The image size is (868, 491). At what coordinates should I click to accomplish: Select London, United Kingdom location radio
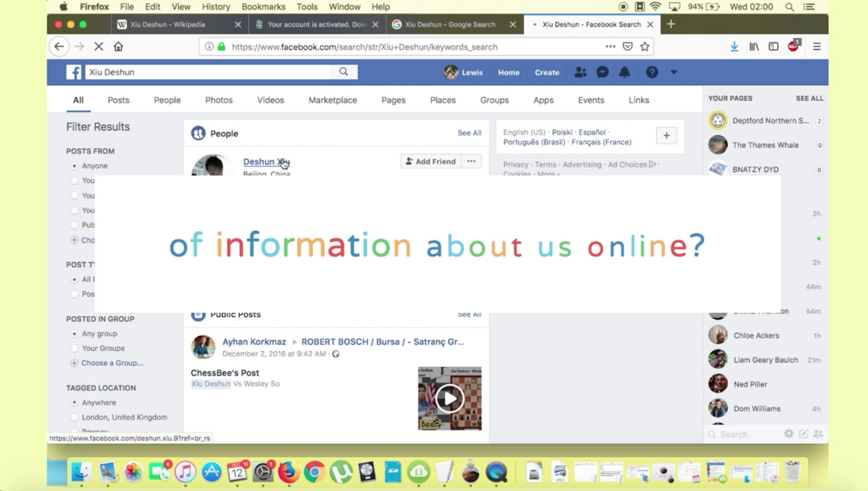(x=74, y=417)
